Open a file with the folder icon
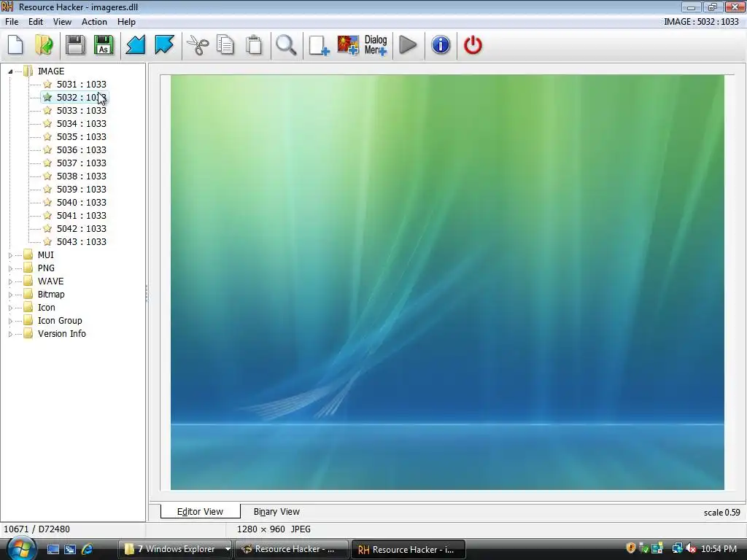Screen dimensions: 747x560 click(44, 45)
